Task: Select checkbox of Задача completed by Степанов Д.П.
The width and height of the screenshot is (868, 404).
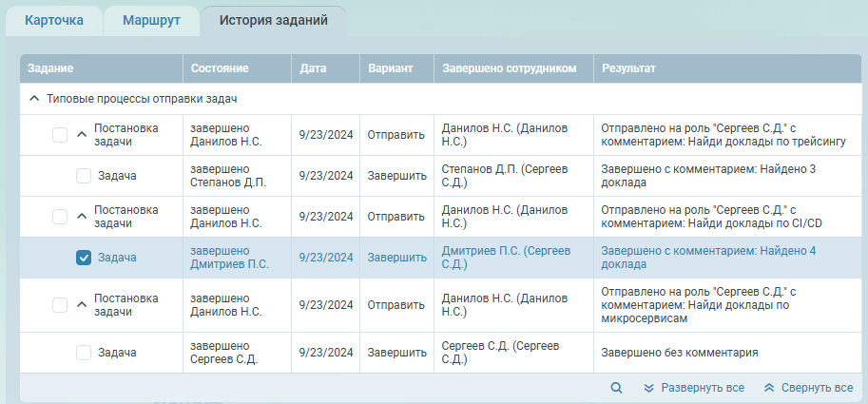Action: pos(84,176)
